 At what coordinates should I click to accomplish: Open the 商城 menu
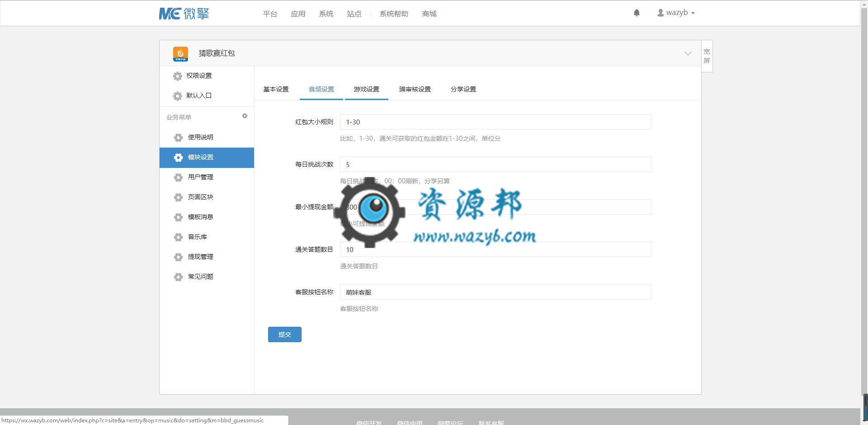[x=429, y=14]
